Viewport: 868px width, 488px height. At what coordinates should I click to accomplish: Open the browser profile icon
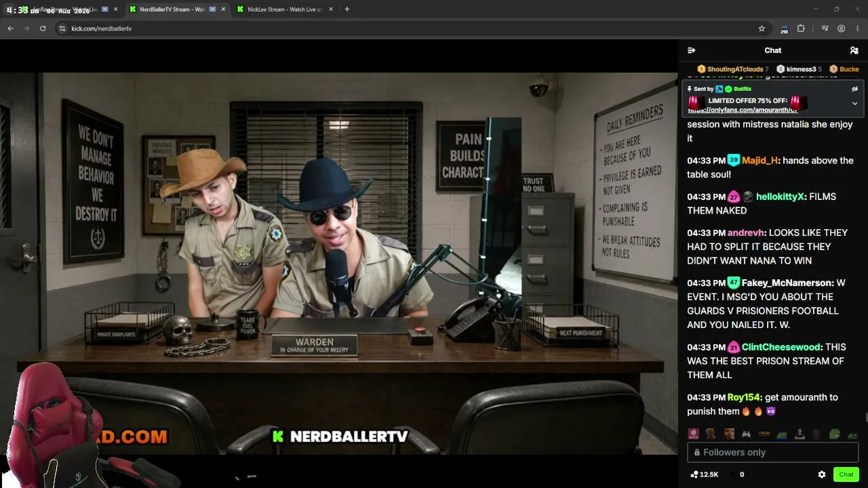(x=841, y=28)
